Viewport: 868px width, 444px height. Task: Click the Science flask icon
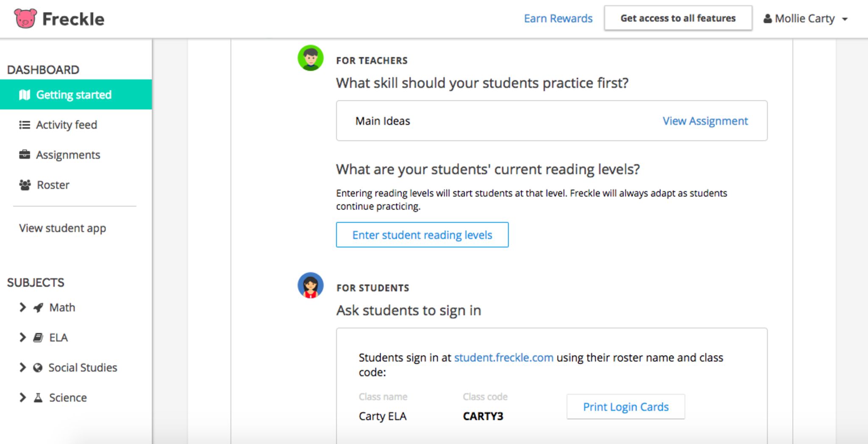(x=38, y=398)
